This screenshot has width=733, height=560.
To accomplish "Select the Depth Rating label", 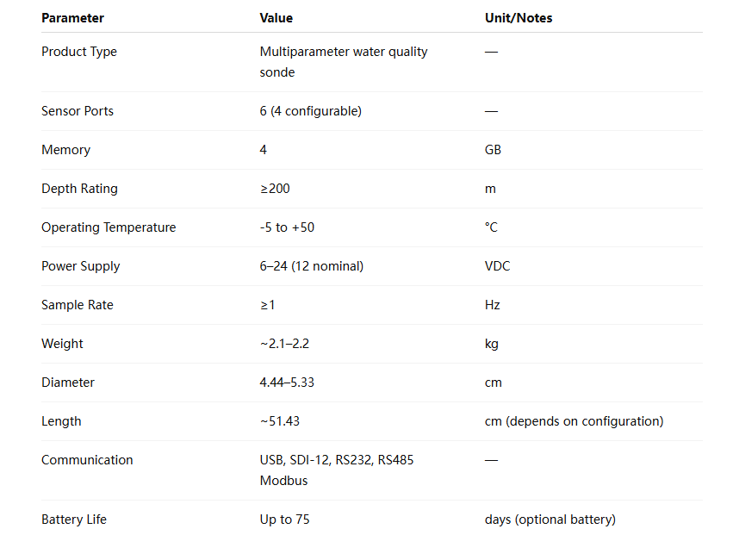I will coord(79,189).
